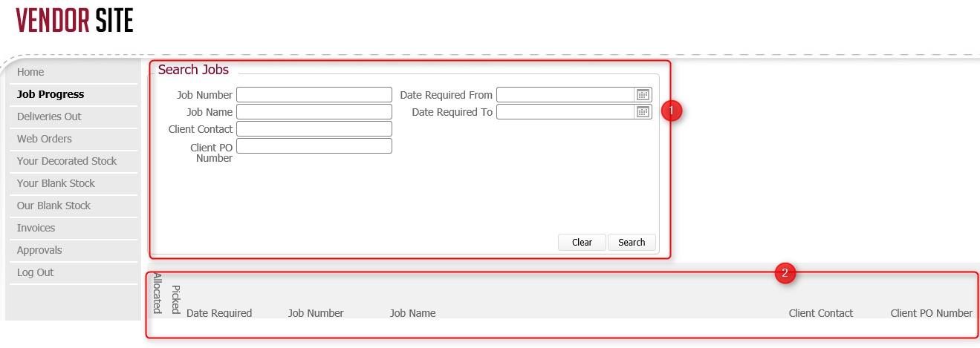Image resolution: width=980 pixels, height=348 pixels.
Task: Select Your Blank Stock menu item
Action: pos(56,183)
